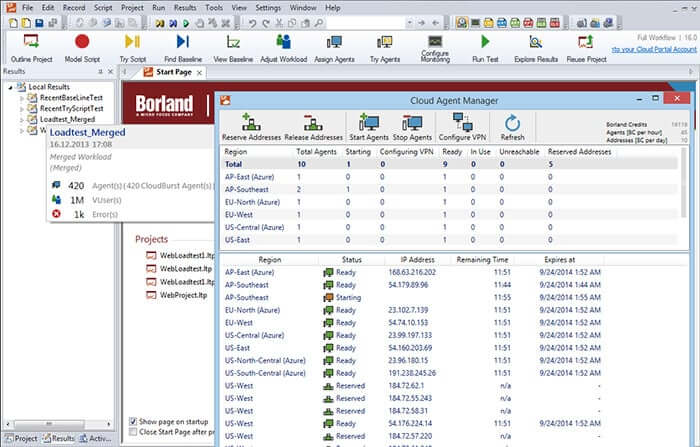Click the cut scissors toolbar icon
This screenshot has height=447, width=700.
(279, 23)
